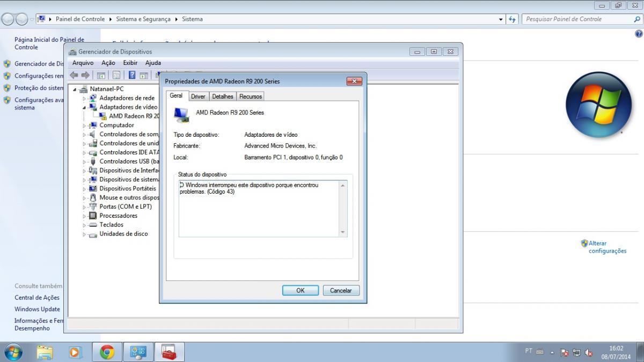Collapse the Natanael-PC root node
The width and height of the screenshot is (644, 362).
click(x=75, y=89)
